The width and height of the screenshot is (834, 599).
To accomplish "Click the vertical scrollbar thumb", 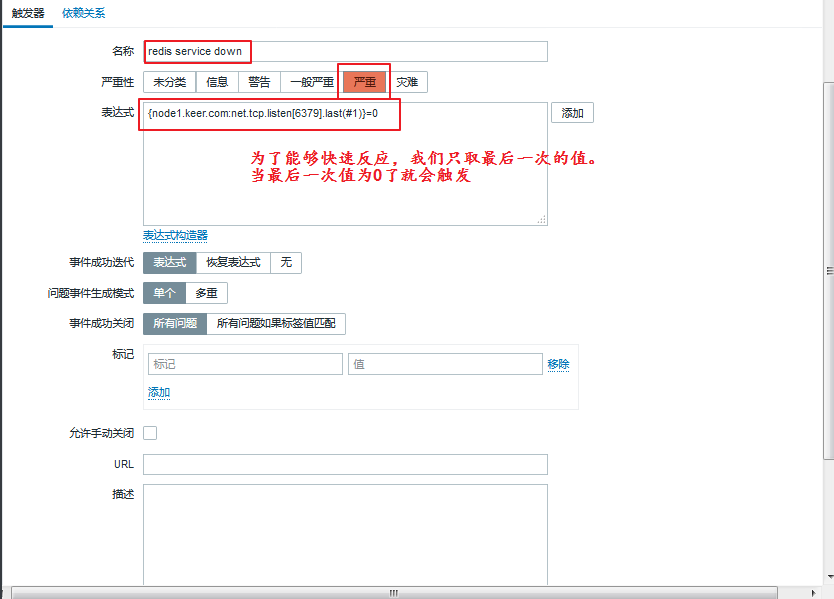I will (828, 271).
